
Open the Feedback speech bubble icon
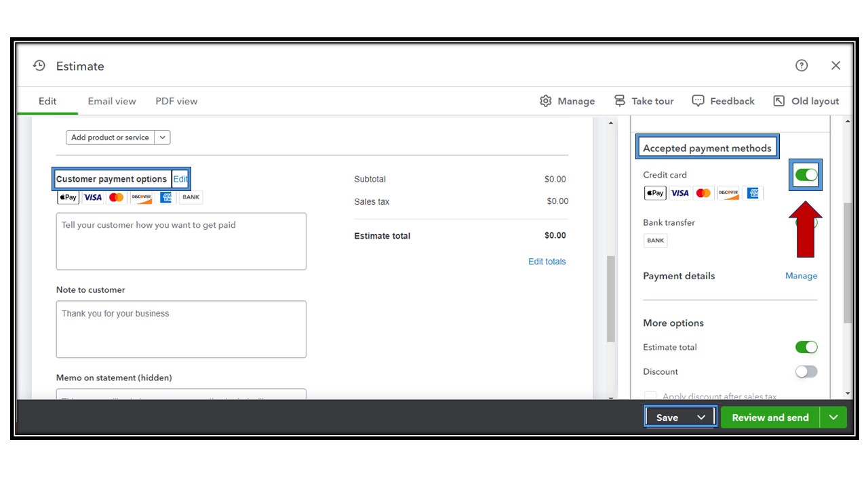(698, 101)
